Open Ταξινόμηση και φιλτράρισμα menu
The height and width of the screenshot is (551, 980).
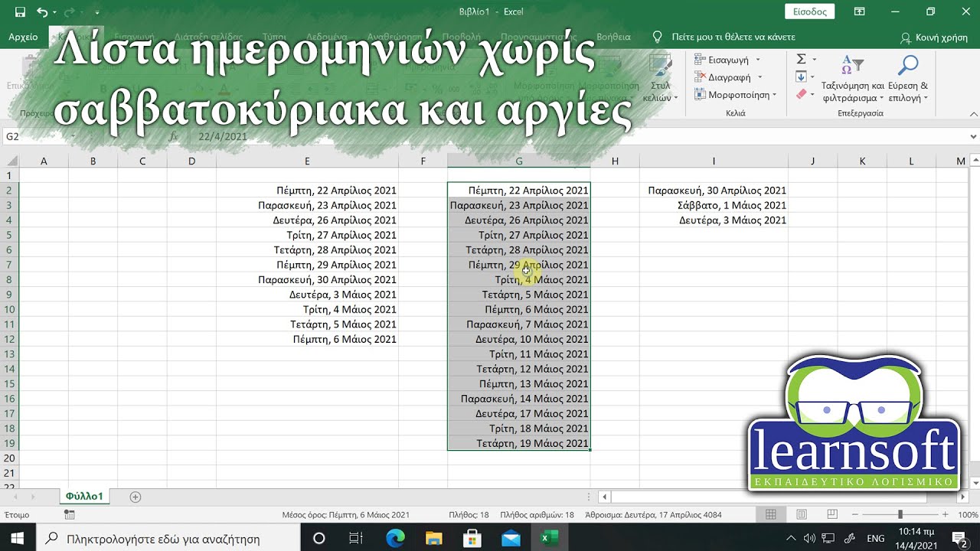click(x=852, y=79)
